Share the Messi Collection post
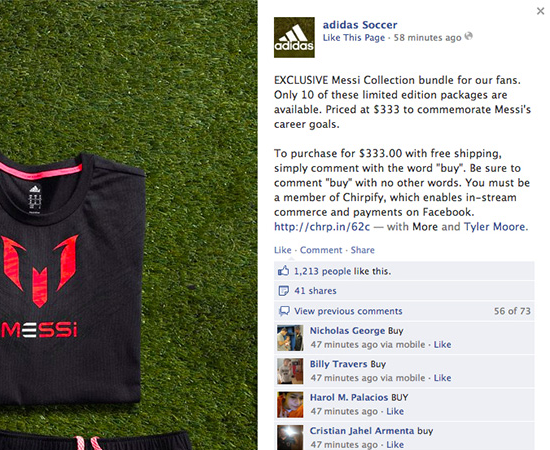This screenshot has width=550, height=450. (x=362, y=250)
